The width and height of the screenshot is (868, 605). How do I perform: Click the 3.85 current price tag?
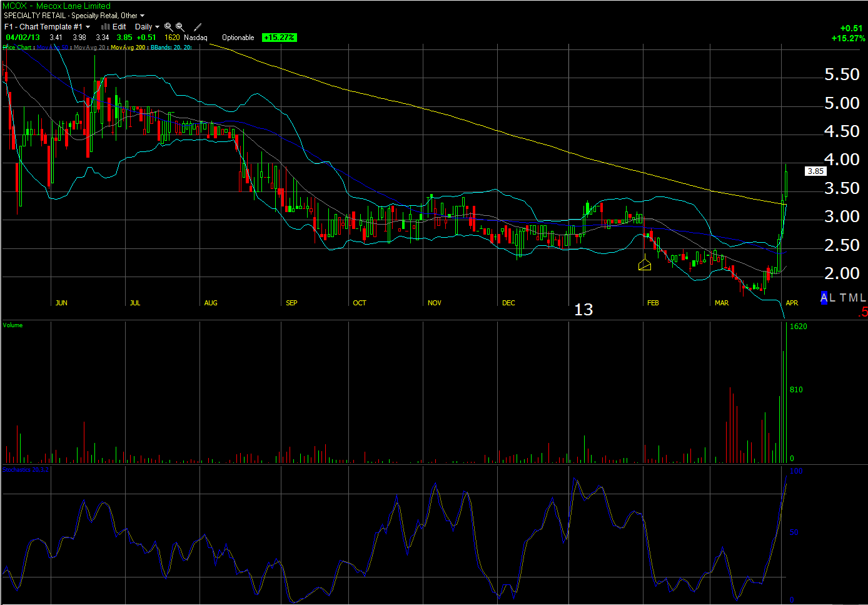815,171
